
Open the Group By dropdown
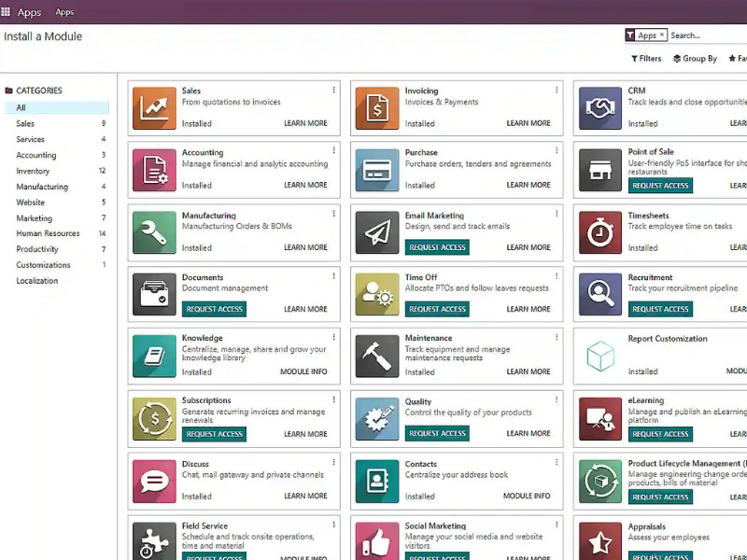tap(696, 59)
